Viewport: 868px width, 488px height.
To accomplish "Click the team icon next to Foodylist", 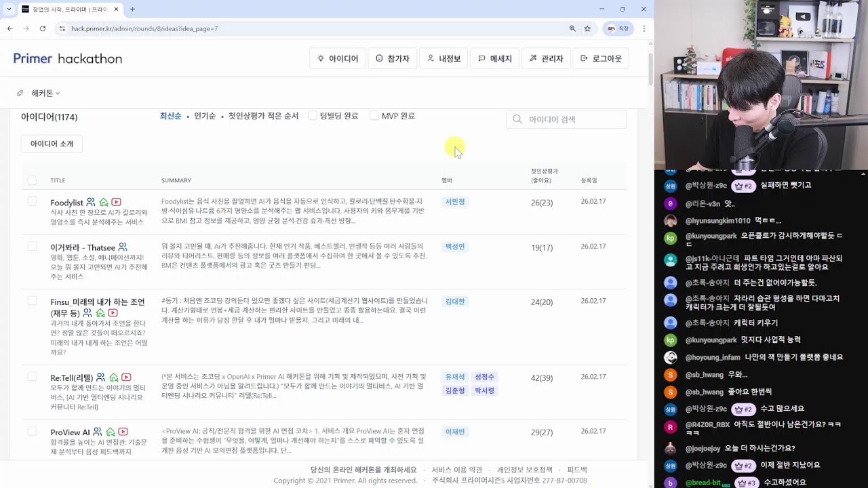I will tap(91, 203).
